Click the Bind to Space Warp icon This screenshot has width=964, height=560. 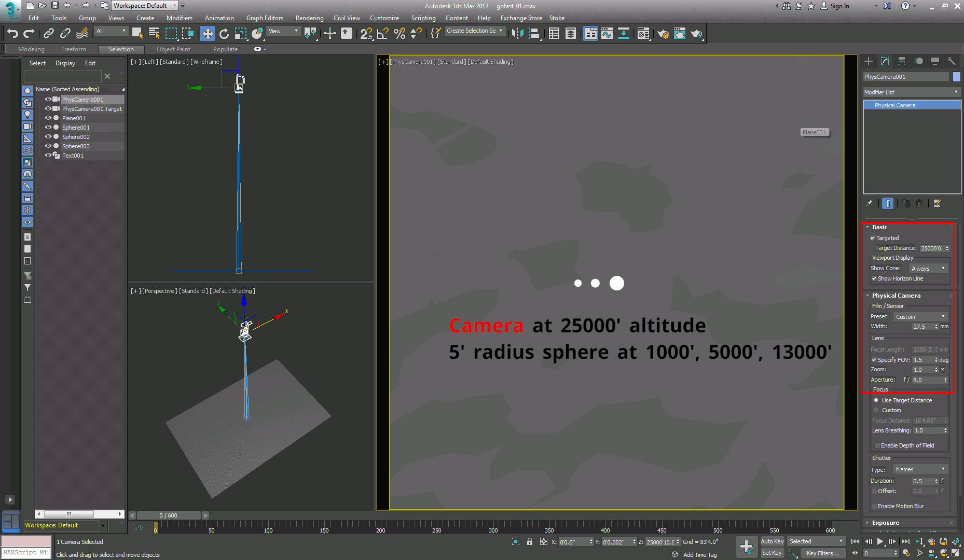tap(82, 34)
